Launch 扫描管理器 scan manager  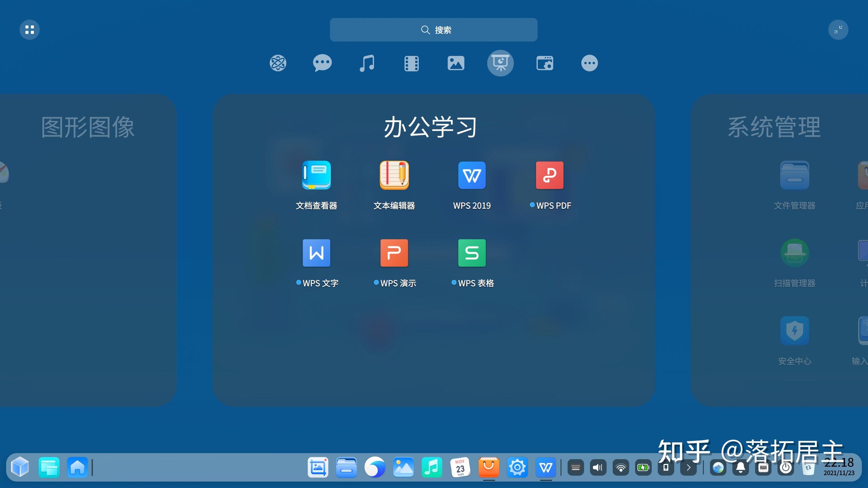click(x=794, y=253)
